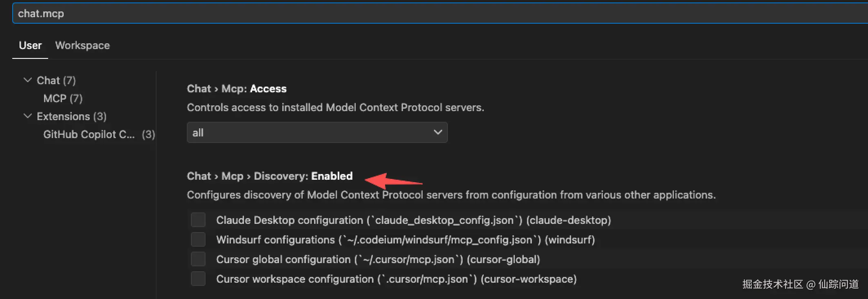Click the Windsurf configurations label text
This screenshot has width=868, height=299.
click(405, 240)
